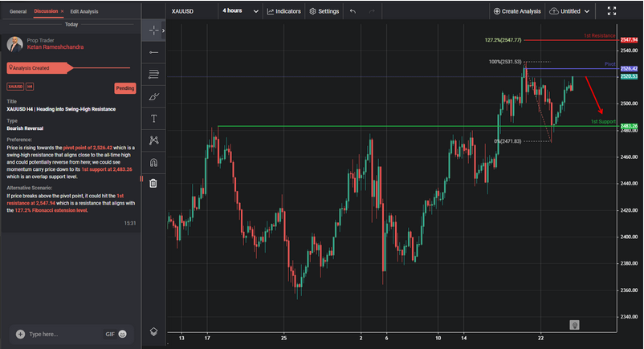The image size is (644, 349).
Task: Click the 15:31 message timestamp
Action: click(130, 223)
